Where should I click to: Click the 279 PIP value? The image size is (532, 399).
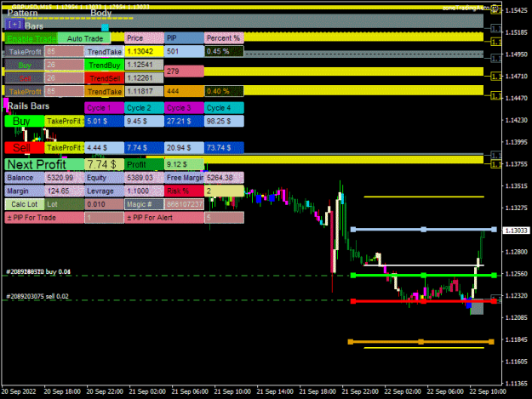(184, 71)
